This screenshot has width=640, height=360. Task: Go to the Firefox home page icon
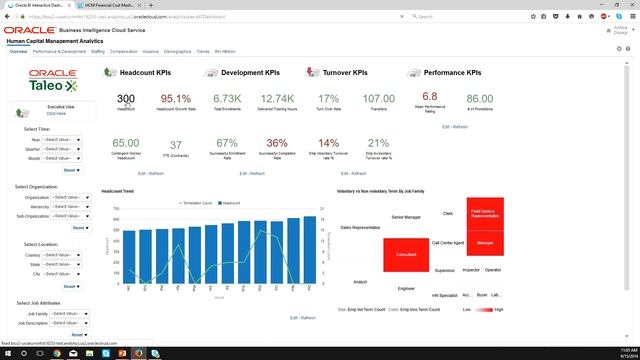579,16
